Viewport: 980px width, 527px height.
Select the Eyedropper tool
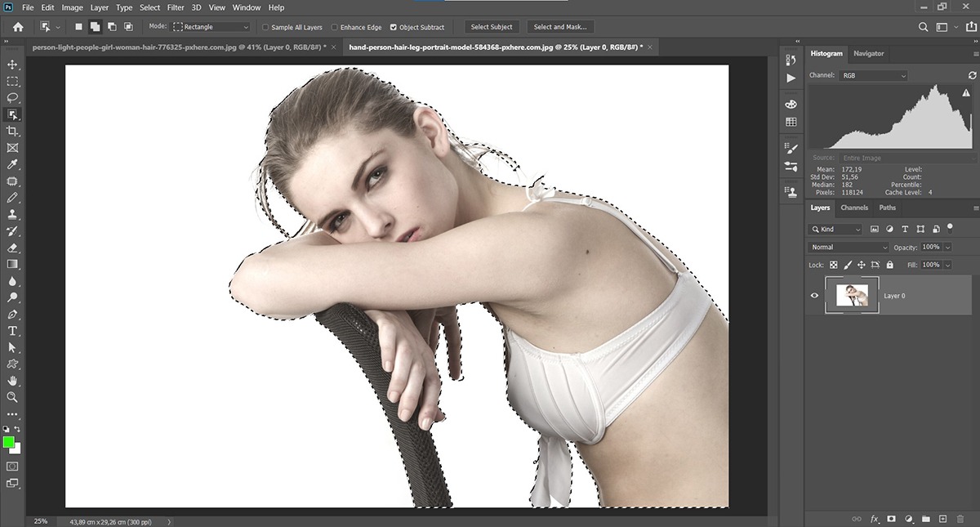click(x=12, y=165)
